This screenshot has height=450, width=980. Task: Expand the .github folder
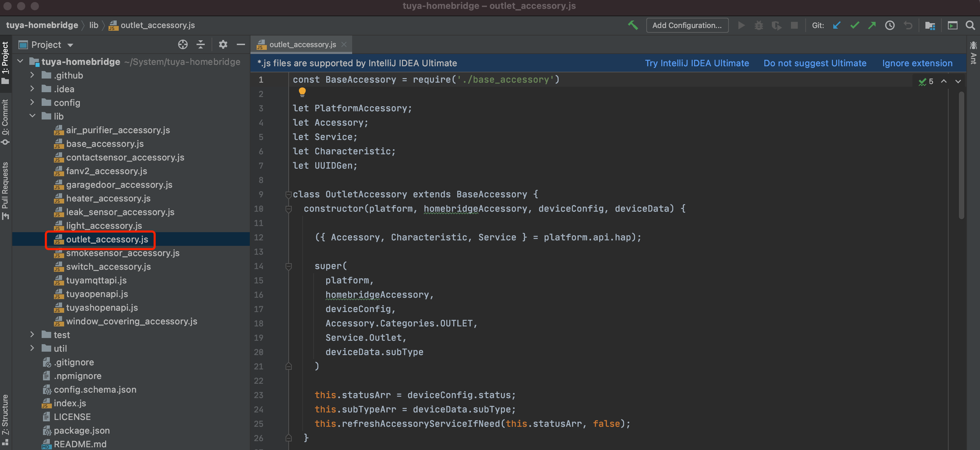coord(32,75)
